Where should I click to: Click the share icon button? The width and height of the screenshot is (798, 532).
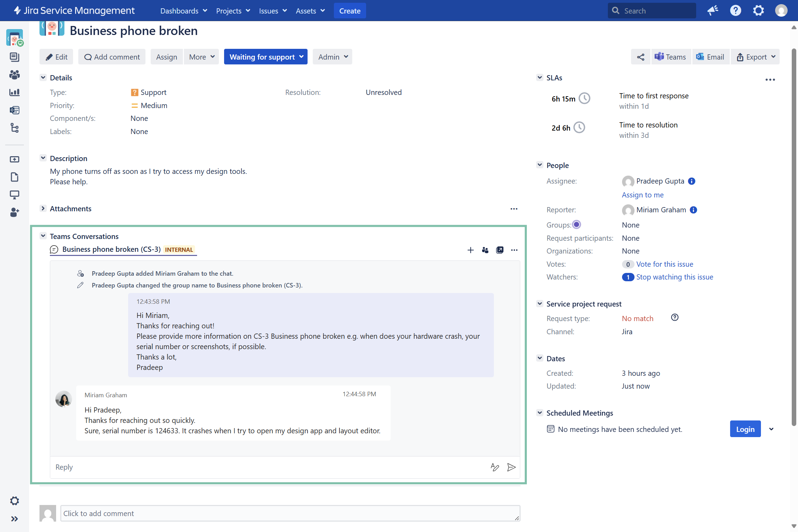[640, 57]
